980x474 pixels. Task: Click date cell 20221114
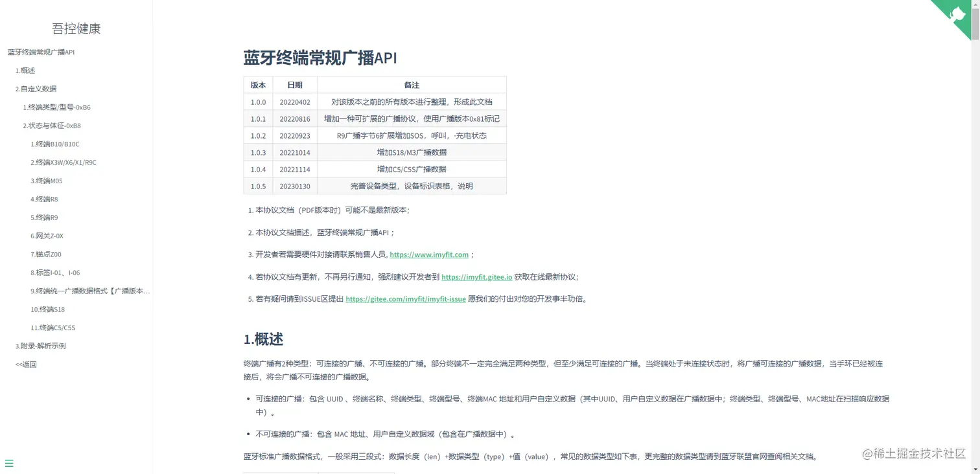(295, 169)
